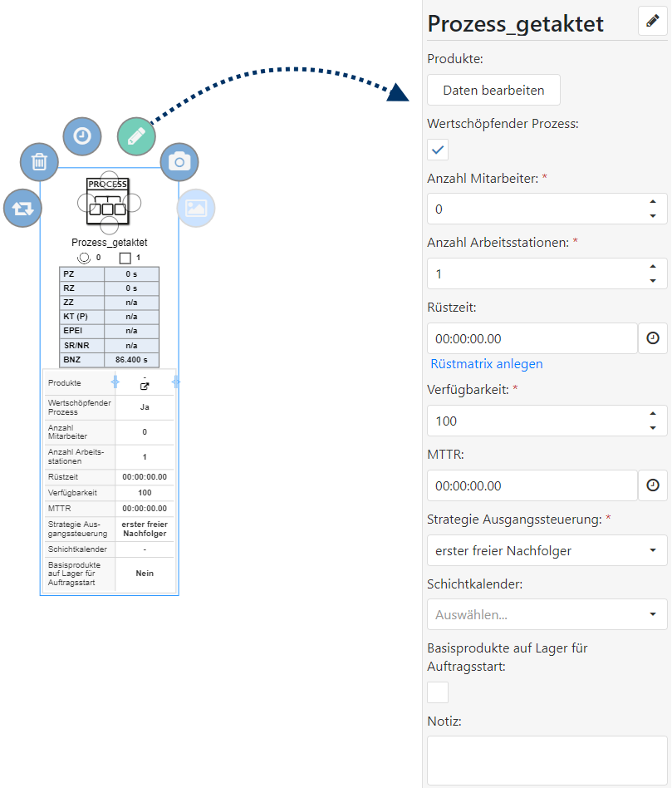Open Schichtkalender Auswählen dropdown
The width and height of the screenshot is (672, 788).
[x=547, y=614]
